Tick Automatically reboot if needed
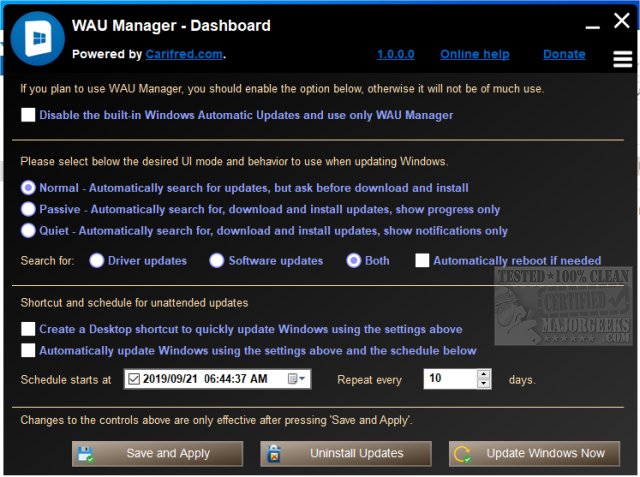The height and width of the screenshot is (477, 640). (x=423, y=261)
